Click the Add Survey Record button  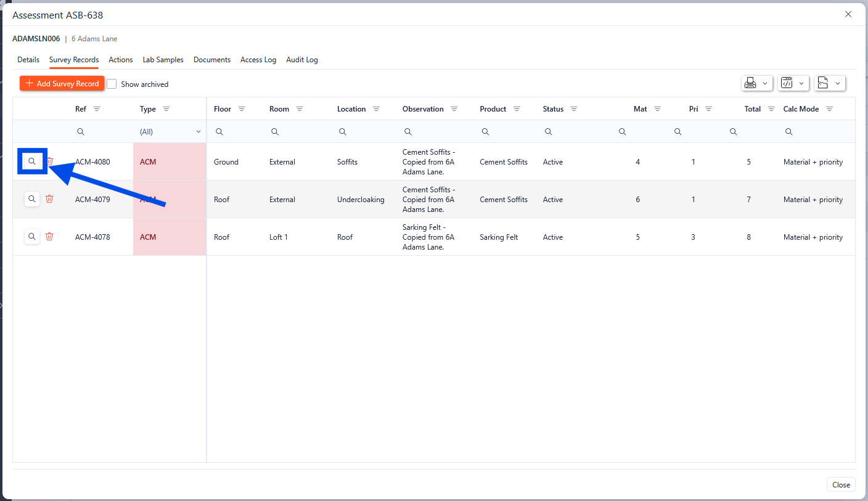click(x=62, y=84)
